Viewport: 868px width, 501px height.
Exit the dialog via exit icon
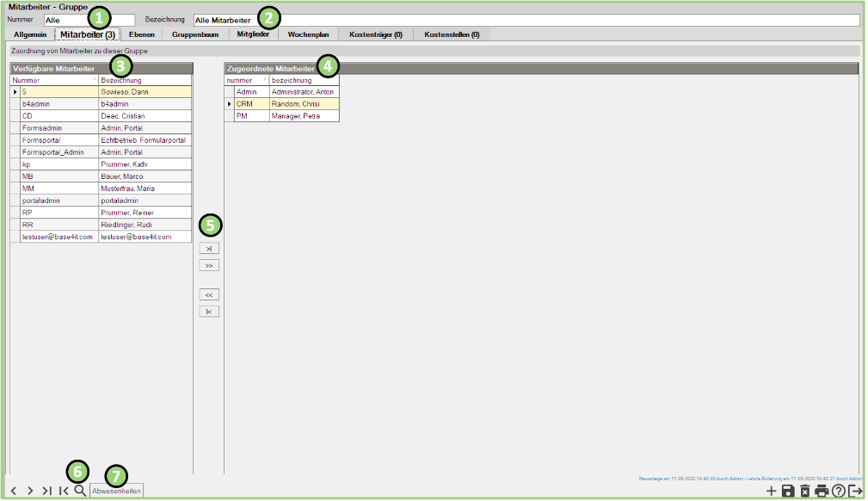(x=855, y=491)
